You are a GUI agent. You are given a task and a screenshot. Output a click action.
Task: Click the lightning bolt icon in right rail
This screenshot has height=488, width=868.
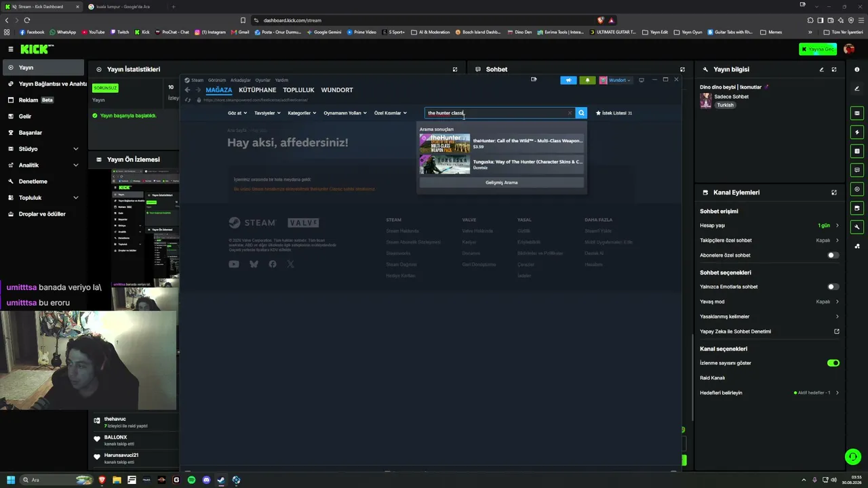(x=857, y=132)
